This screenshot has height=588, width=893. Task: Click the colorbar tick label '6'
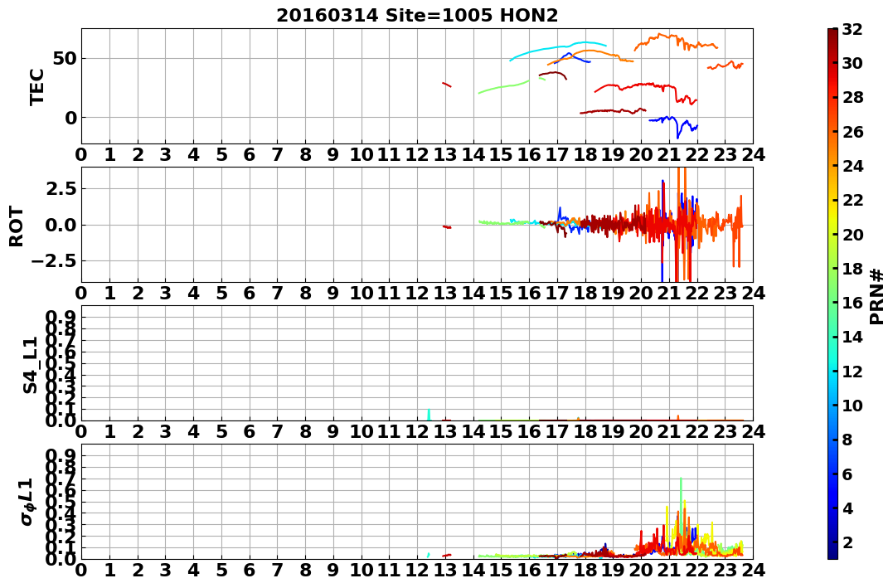[x=848, y=474]
